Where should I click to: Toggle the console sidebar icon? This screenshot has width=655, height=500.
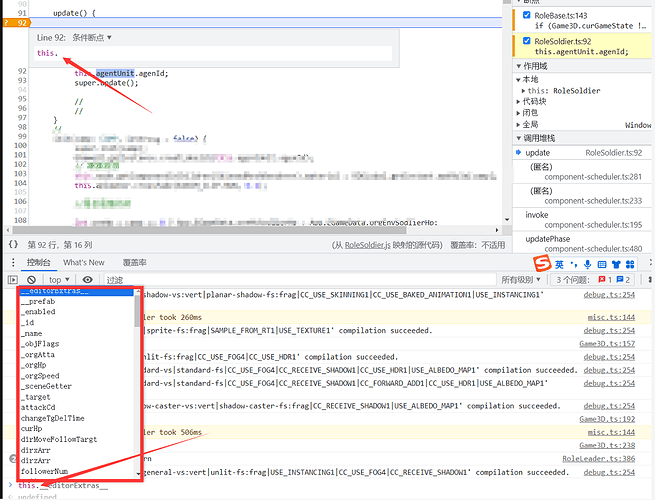click(13, 279)
